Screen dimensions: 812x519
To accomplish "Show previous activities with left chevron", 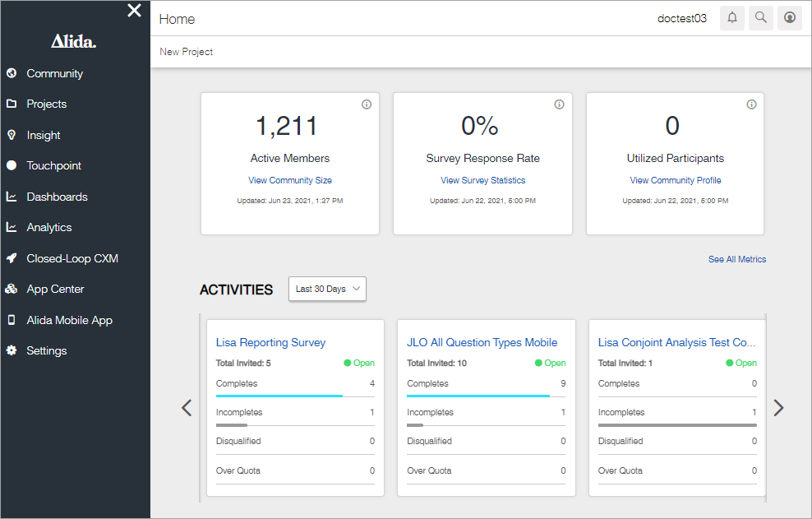I will [x=187, y=408].
